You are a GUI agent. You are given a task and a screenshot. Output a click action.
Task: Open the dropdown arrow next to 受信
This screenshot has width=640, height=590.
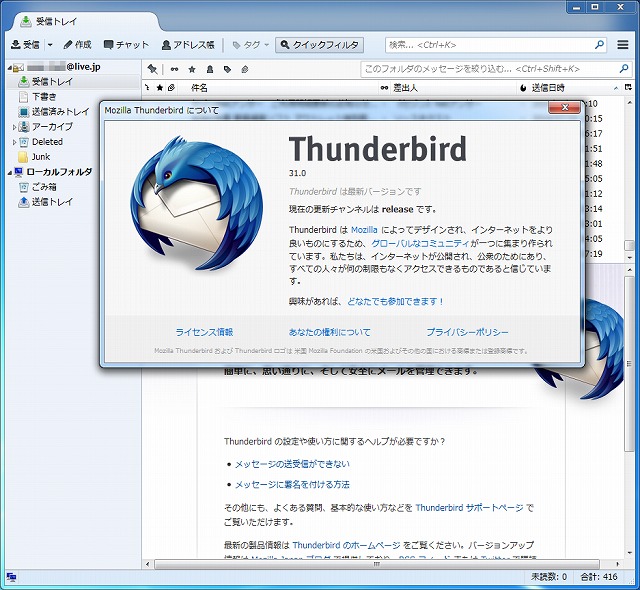(50, 45)
